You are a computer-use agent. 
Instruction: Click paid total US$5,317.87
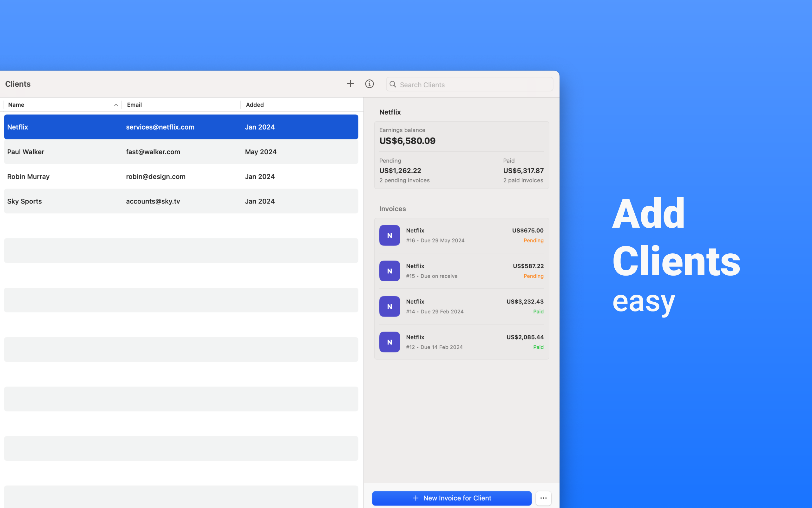pos(523,171)
